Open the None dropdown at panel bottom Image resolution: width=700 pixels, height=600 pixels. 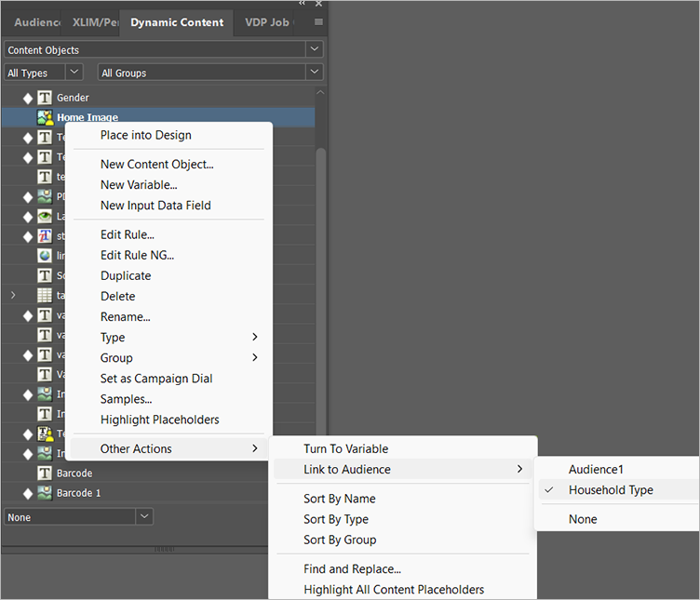(143, 516)
